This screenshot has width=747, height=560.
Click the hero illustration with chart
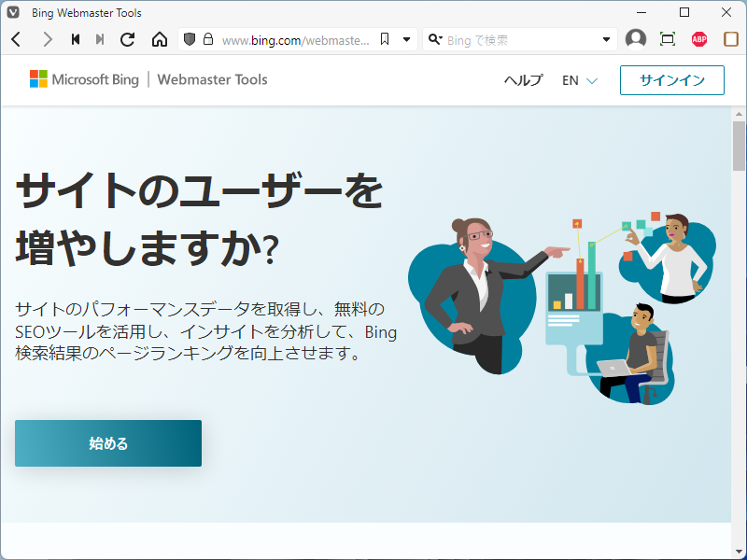[562, 309]
